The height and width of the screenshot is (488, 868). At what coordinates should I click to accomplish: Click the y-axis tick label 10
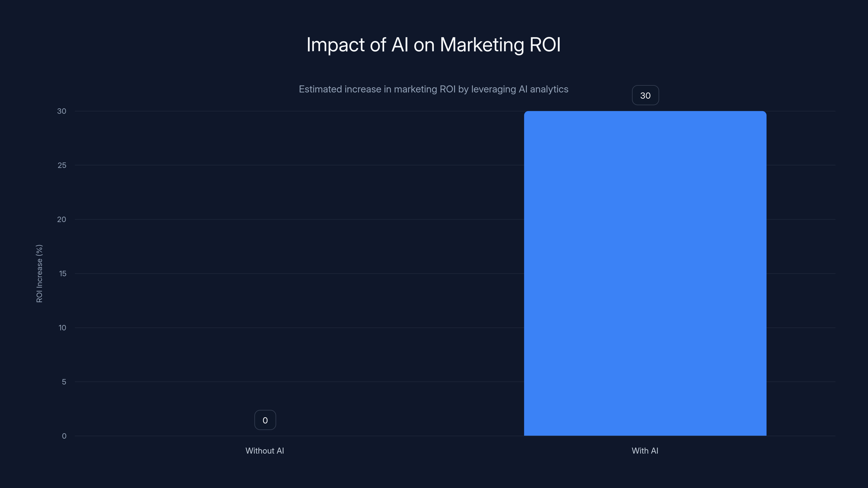point(62,328)
